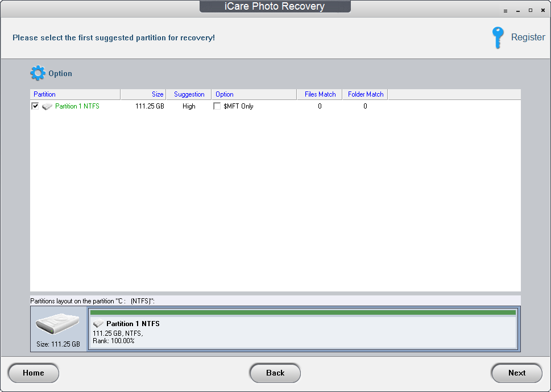551x392 pixels.
Task: Select the green Partition 1 NTFS row text
Action: (77, 106)
